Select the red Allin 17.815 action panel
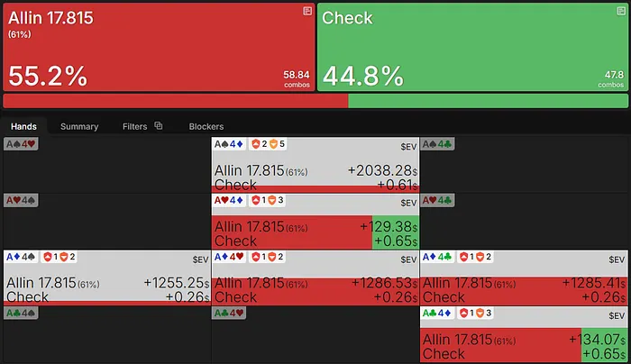The image size is (631, 364). (x=159, y=47)
